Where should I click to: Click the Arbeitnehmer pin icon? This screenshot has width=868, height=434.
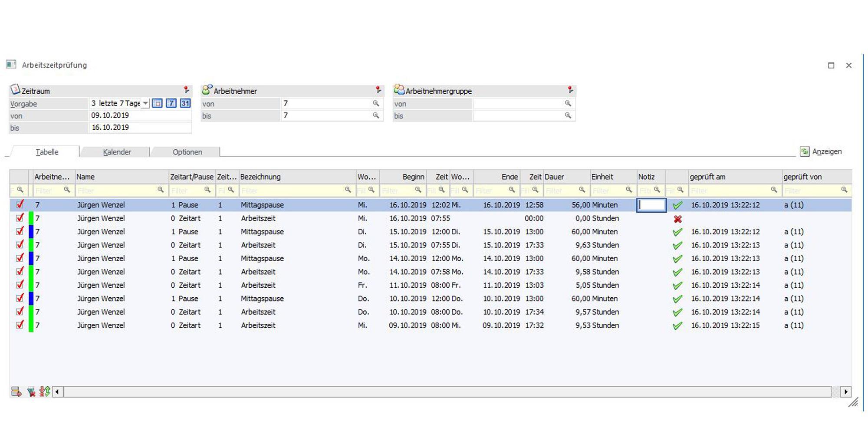coord(378,90)
